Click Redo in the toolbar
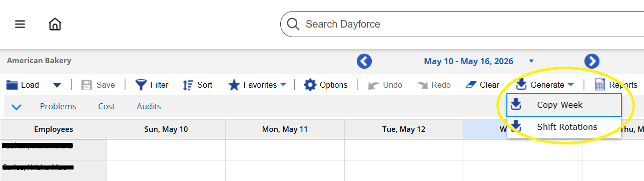Screen dimensions: 644x181 point(433,85)
